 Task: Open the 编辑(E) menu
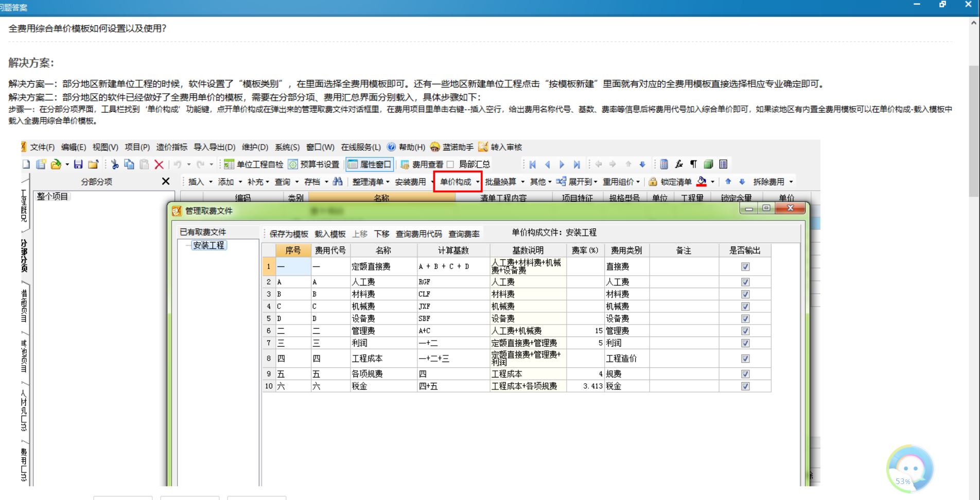74,147
